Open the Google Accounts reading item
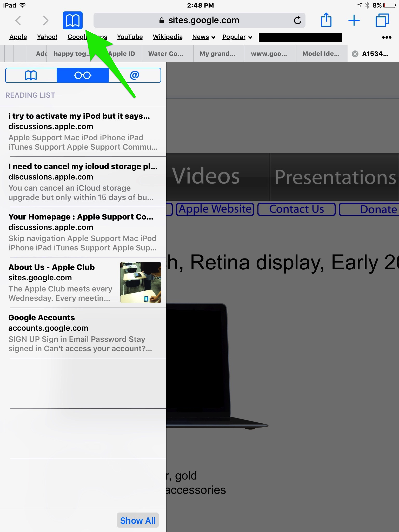This screenshot has height=532, width=399. 83,333
